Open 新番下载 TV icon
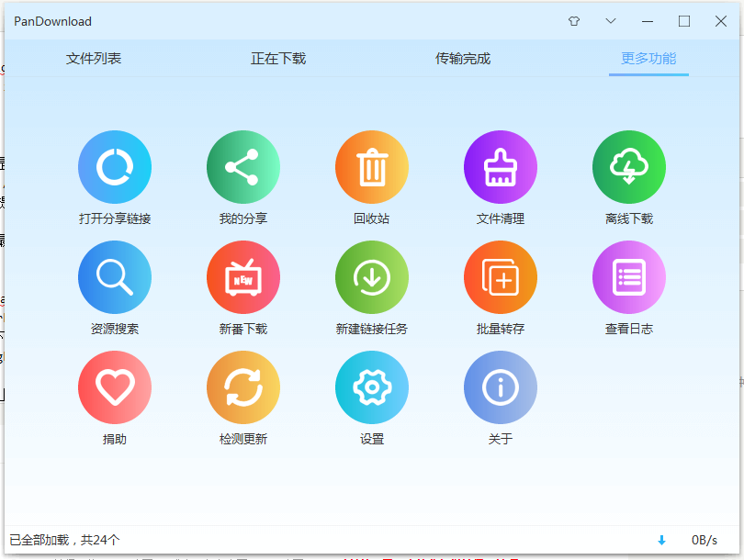This screenshot has width=744, height=560. pyautogui.click(x=243, y=277)
